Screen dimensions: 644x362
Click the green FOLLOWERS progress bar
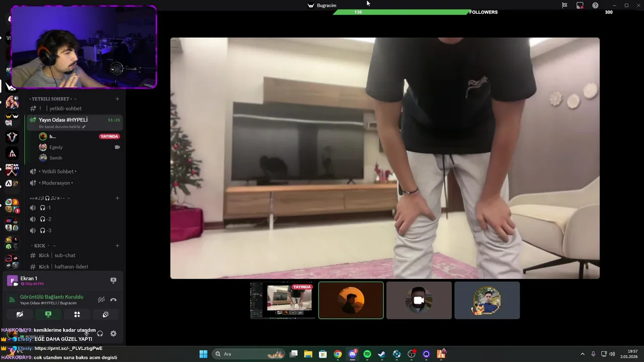click(401, 12)
